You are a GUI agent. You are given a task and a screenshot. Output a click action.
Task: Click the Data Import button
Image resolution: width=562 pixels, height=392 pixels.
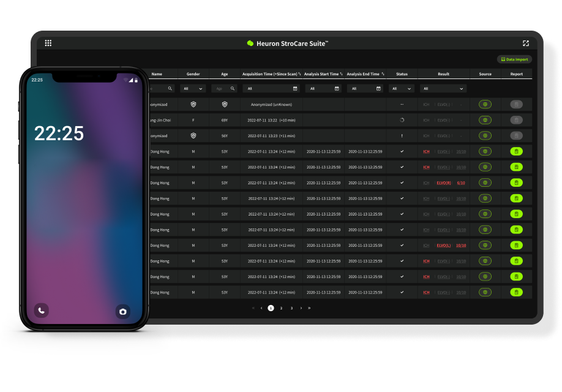click(x=514, y=59)
